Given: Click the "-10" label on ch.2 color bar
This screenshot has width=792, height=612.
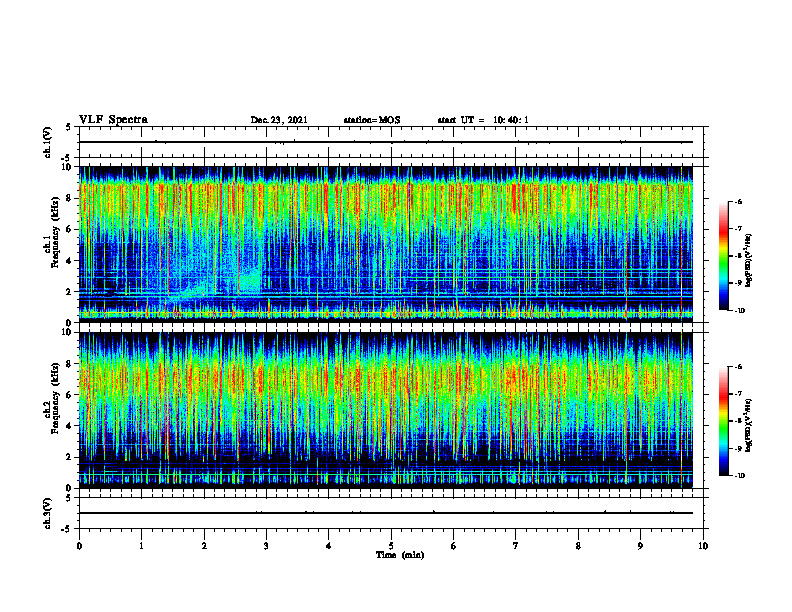Looking at the screenshot, I should [x=739, y=476].
